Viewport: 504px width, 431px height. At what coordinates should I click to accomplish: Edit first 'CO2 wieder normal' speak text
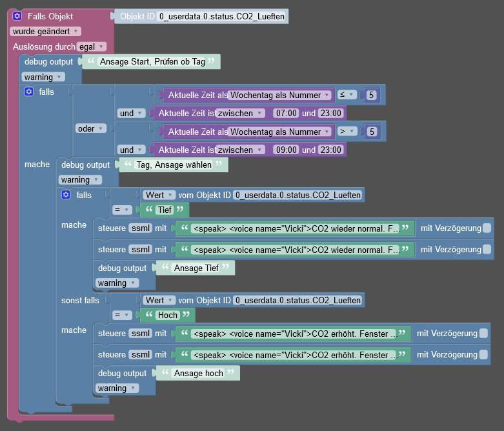[x=296, y=228]
